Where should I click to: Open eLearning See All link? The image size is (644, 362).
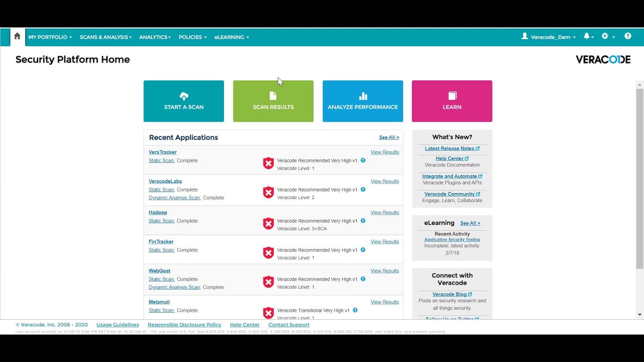[x=470, y=223]
